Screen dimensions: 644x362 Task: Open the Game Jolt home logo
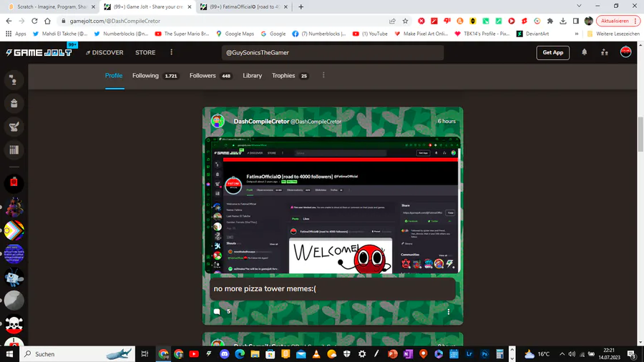pos(39,52)
